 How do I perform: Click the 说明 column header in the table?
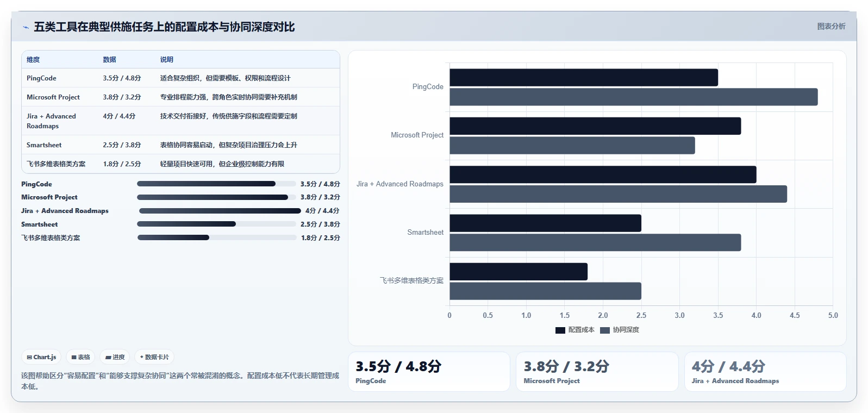(166, 60)
